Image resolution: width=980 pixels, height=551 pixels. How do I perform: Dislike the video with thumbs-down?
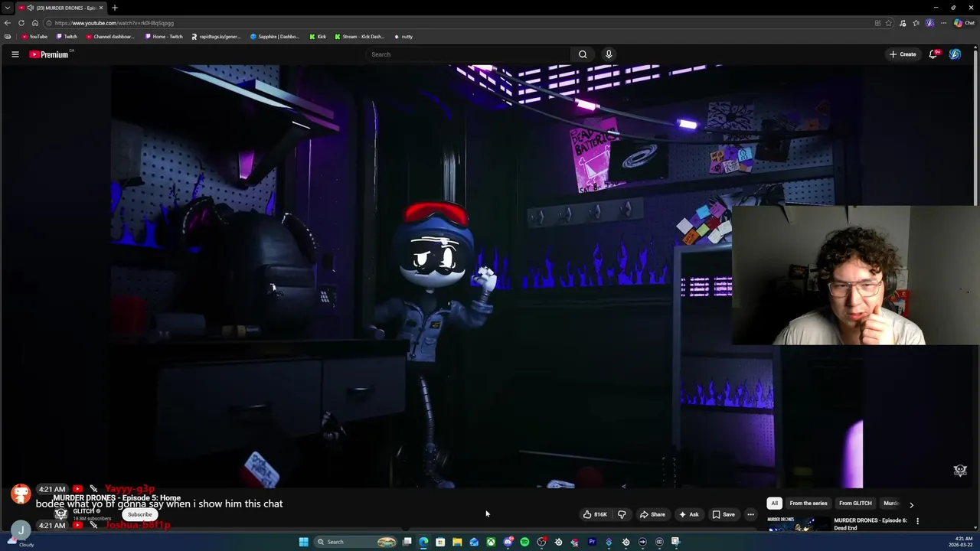click(x=622, y=514)
